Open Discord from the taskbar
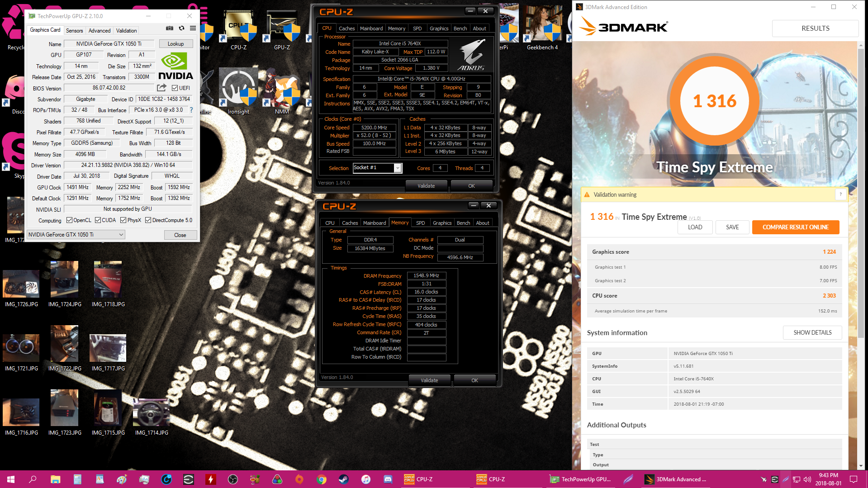The height and width of the screenshot is (488, 868). pos(388,479)
